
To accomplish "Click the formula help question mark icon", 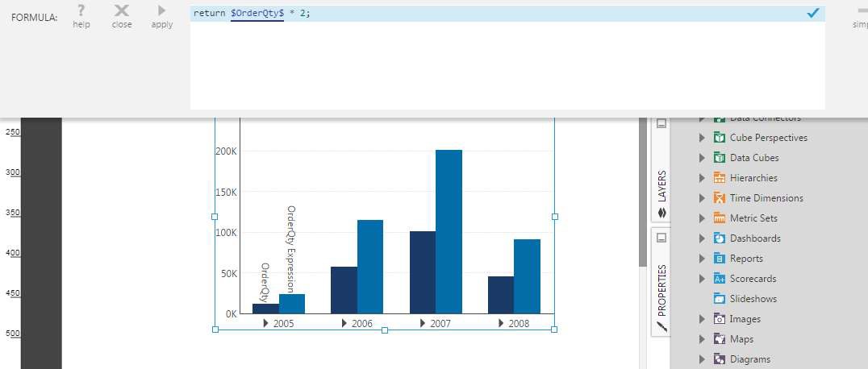I will [81, 11].
